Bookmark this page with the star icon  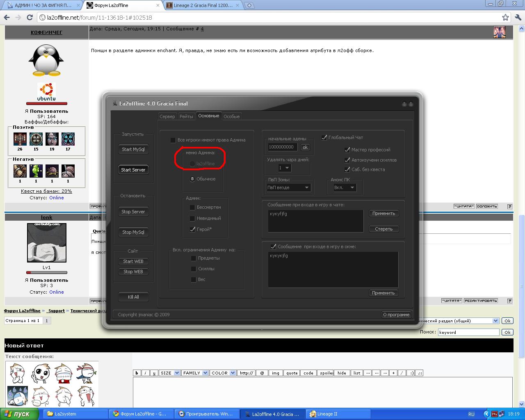[x=506, y=18]
